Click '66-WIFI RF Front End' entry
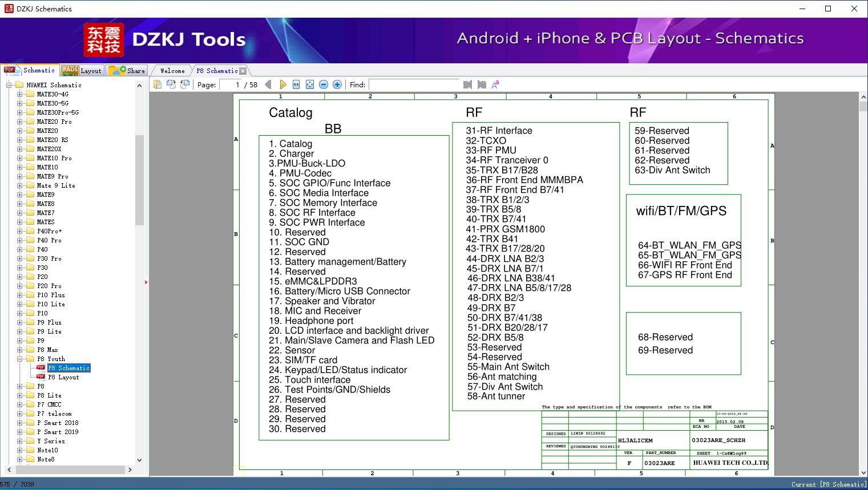 pyautogui.click(x=685, y=265)
